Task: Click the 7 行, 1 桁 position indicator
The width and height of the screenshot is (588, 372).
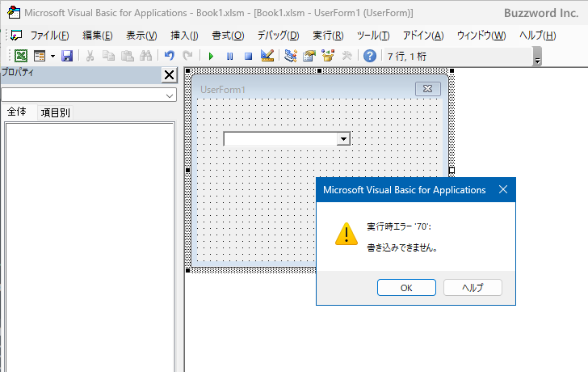Action: point(407,57)
